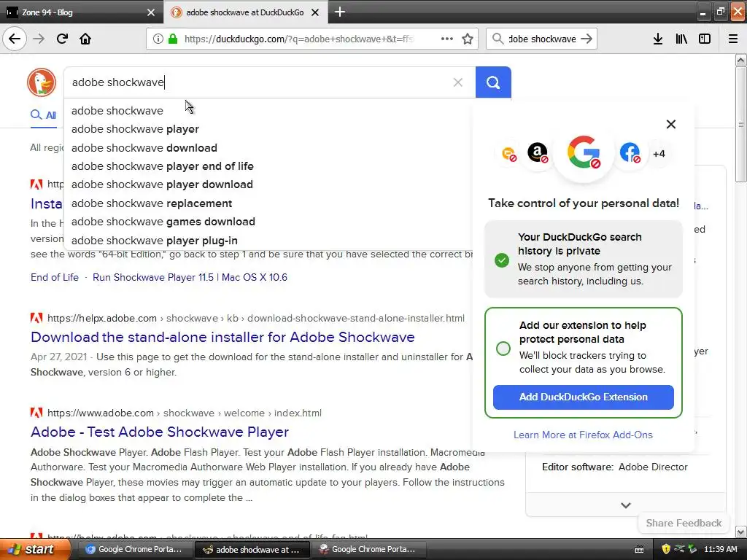This screenshot has width=747, height=560.
Task: Open Learn More at Firefox Add-Ons
Action: click(x=583, y=435)
